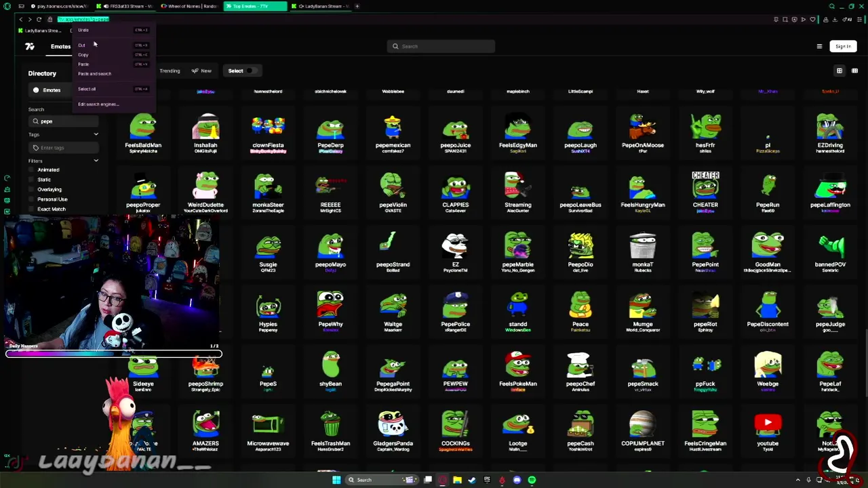The height and width of the screenshot is (488, 868).
Task: Click the 7TV logo icon
Action: tap(30, 46)
